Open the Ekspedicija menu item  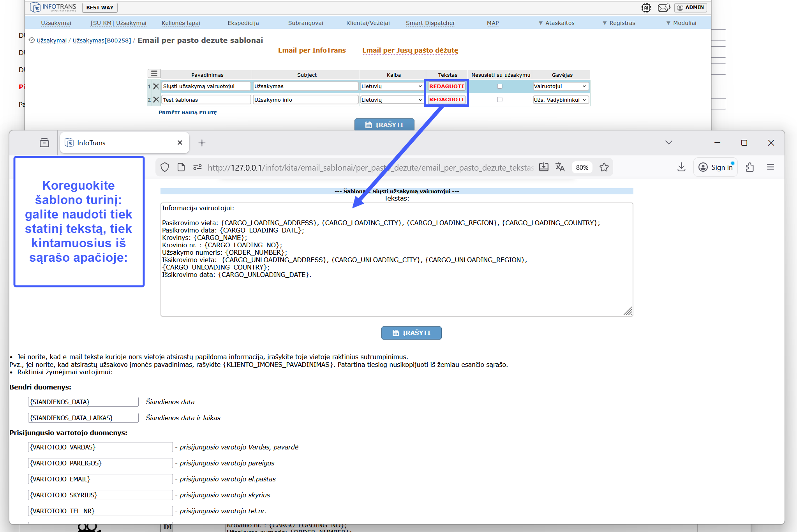[x=243, y=23]
